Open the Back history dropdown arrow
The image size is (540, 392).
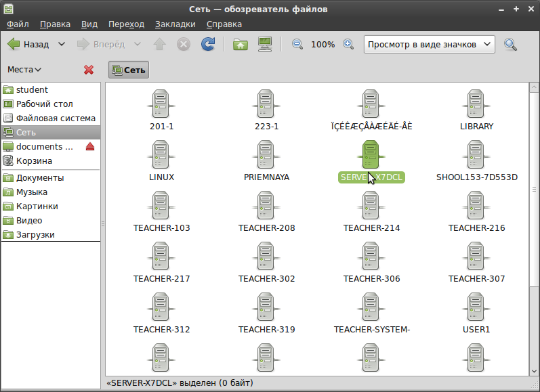62,45
